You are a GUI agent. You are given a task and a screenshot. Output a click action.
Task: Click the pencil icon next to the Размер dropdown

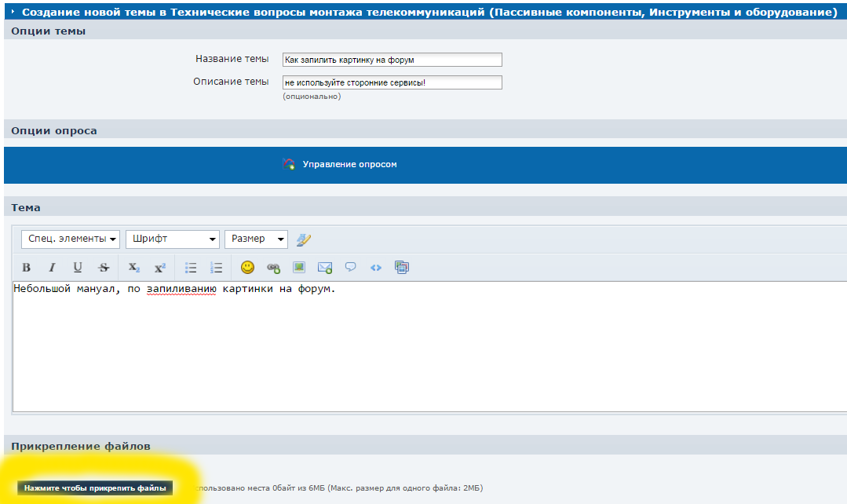tap(304, 239)
